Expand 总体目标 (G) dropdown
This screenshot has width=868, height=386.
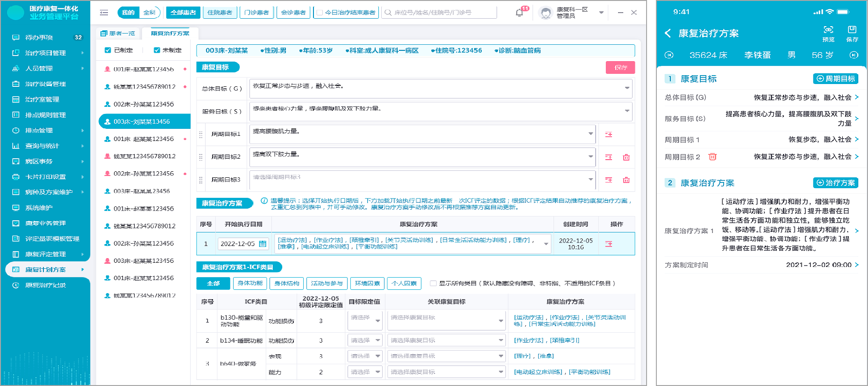click(627, 88)
